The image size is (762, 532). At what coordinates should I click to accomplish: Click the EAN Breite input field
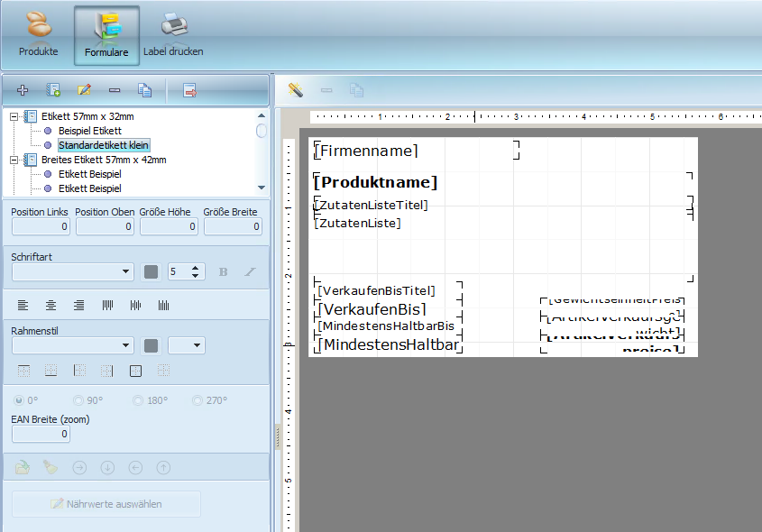click(x=41, y=434)
